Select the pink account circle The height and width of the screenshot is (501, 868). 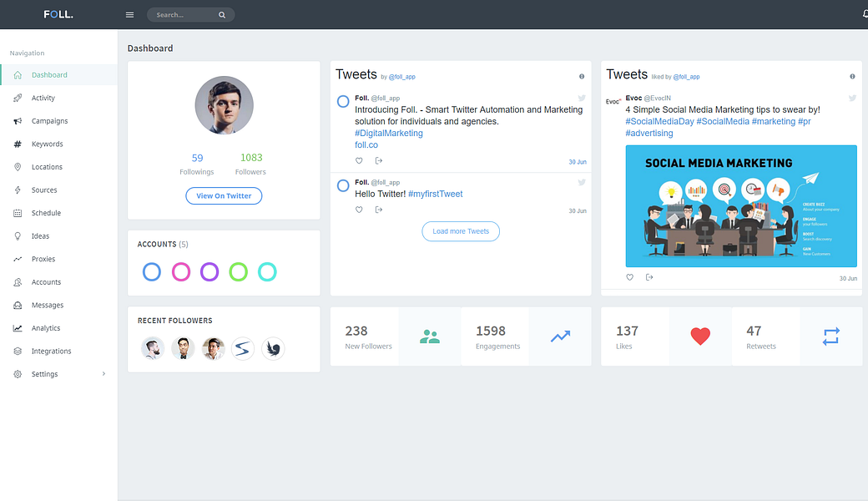181,272
